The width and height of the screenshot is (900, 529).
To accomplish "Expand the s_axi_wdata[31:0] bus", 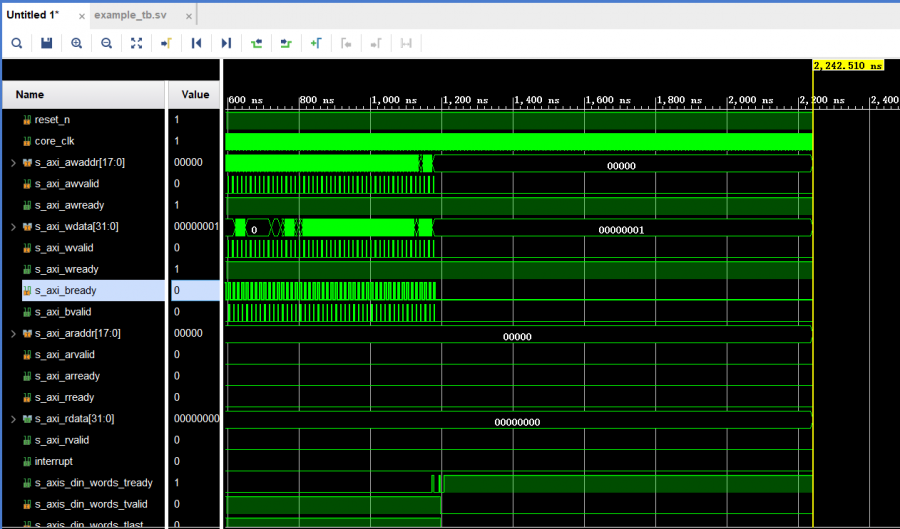I will coord(13,227).
